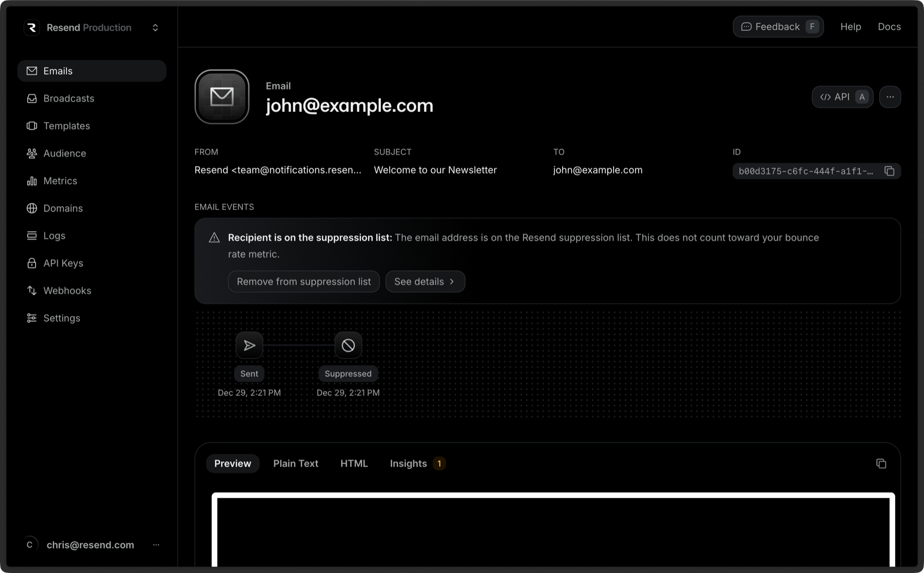Image resolution: width=924 pixels, height=573 pixels.
Task: Open Settings using the sliders icon
Action: (32, 318)
